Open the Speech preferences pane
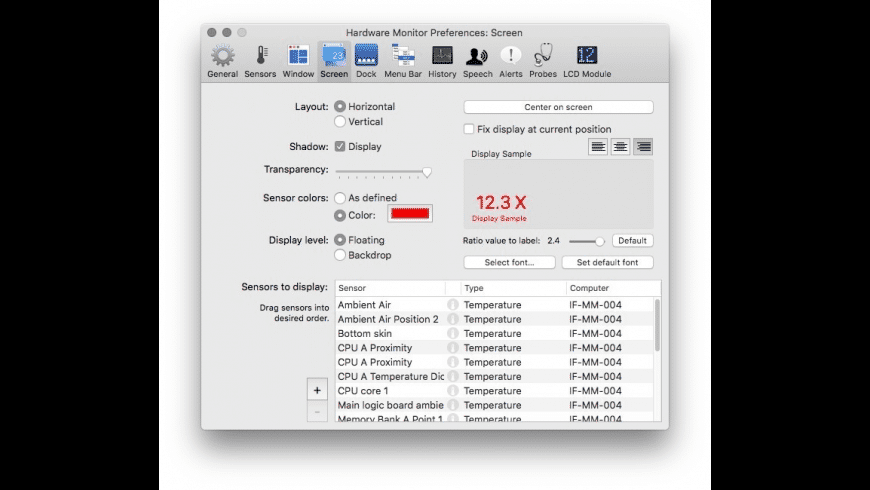 [477, 62]
